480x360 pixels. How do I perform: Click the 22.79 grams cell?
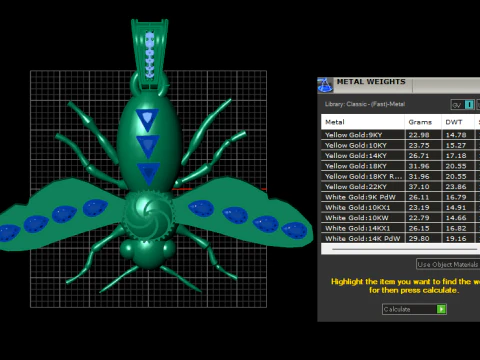(423, 217)
